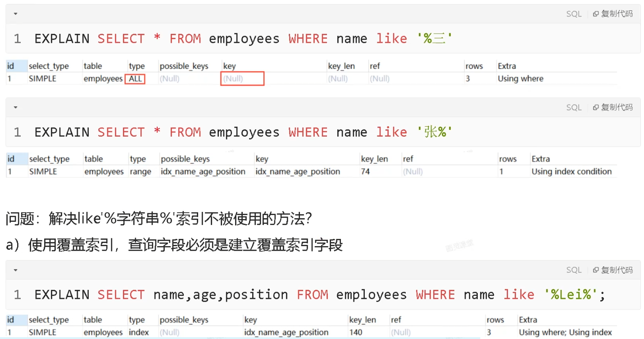Click 'SIMPLE' select_type cell in the index row
Screen dimensions: 644x339
tap(43, 332)
